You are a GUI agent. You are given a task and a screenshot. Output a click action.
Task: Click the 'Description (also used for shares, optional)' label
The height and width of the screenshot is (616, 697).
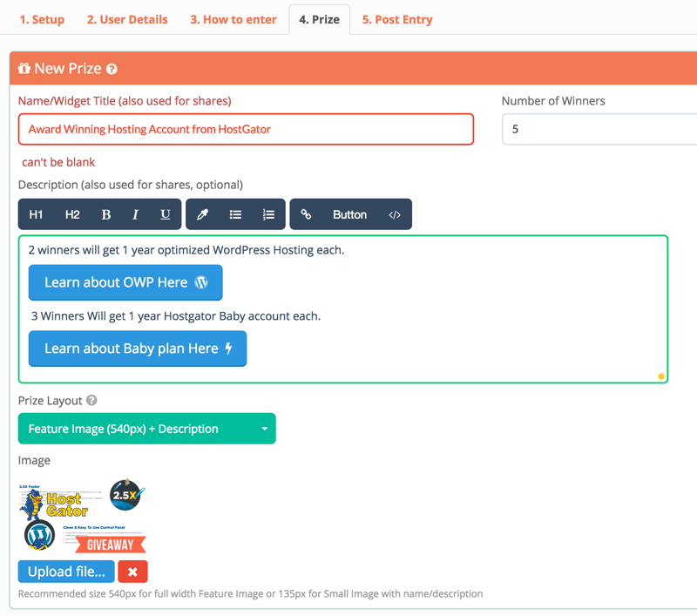130,185
